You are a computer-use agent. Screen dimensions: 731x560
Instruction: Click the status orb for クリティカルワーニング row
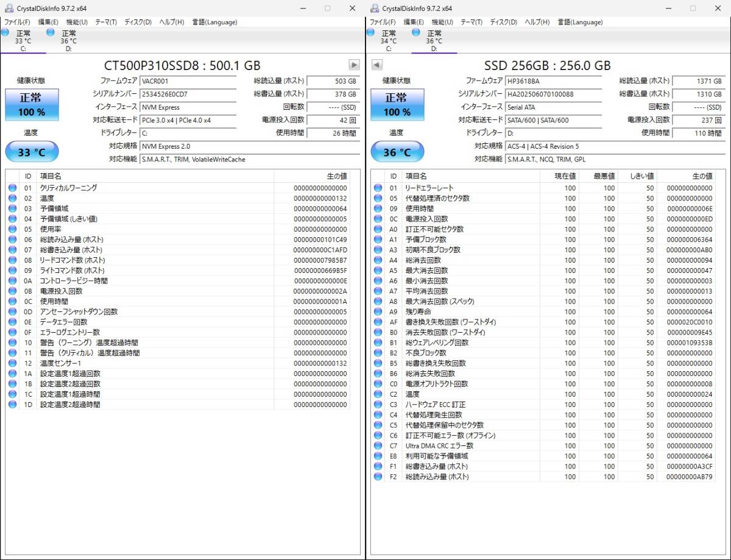12,188
